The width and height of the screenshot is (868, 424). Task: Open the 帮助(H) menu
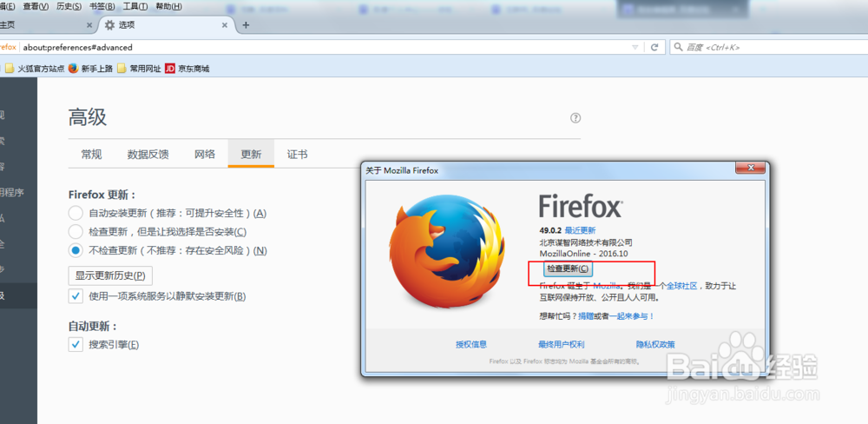pyautogui.click(x=168, y=7)
